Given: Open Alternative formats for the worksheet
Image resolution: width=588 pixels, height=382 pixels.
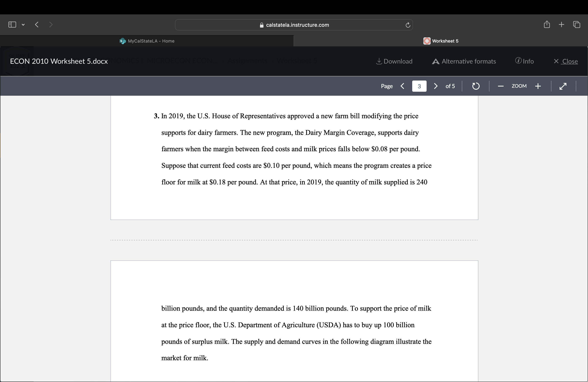Looking at the screenshot, I should pos(463,61).
